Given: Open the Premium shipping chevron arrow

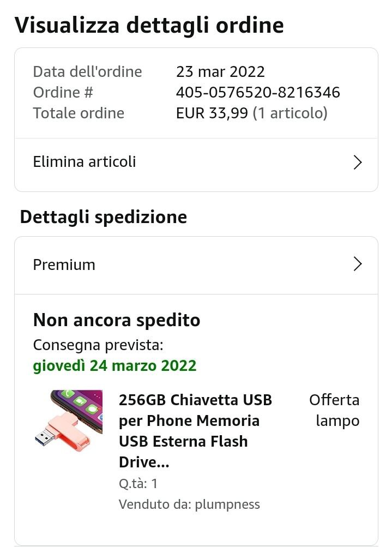Looking at the screenshot, I should tap(358, 265).
